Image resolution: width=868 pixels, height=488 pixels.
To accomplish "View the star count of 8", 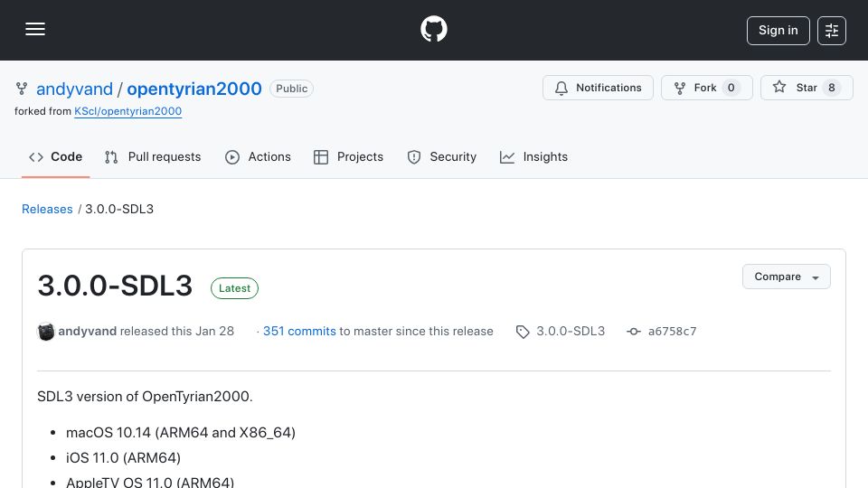I will click(832, 88).
